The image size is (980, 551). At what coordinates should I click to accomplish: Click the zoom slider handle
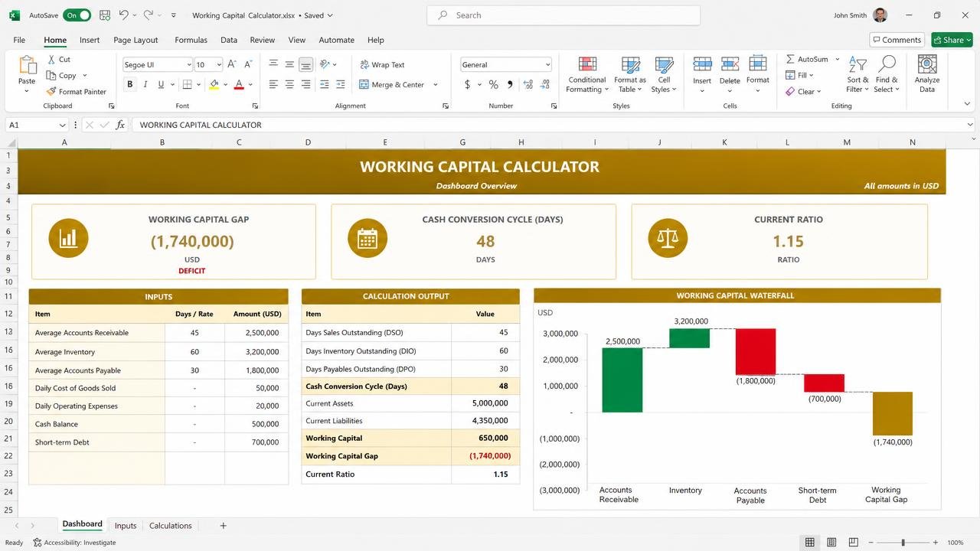tap(903, 543)
